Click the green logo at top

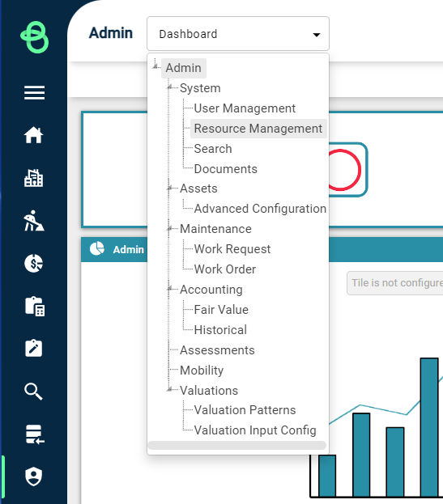(x=35, y=37)
